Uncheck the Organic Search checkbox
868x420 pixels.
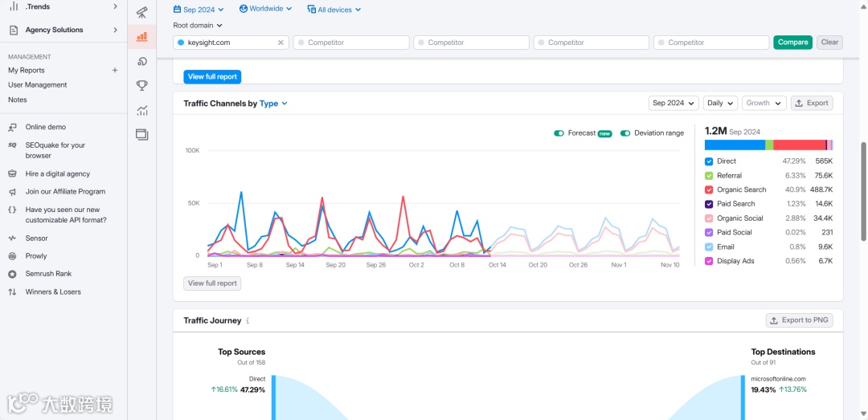click(709, 190)
